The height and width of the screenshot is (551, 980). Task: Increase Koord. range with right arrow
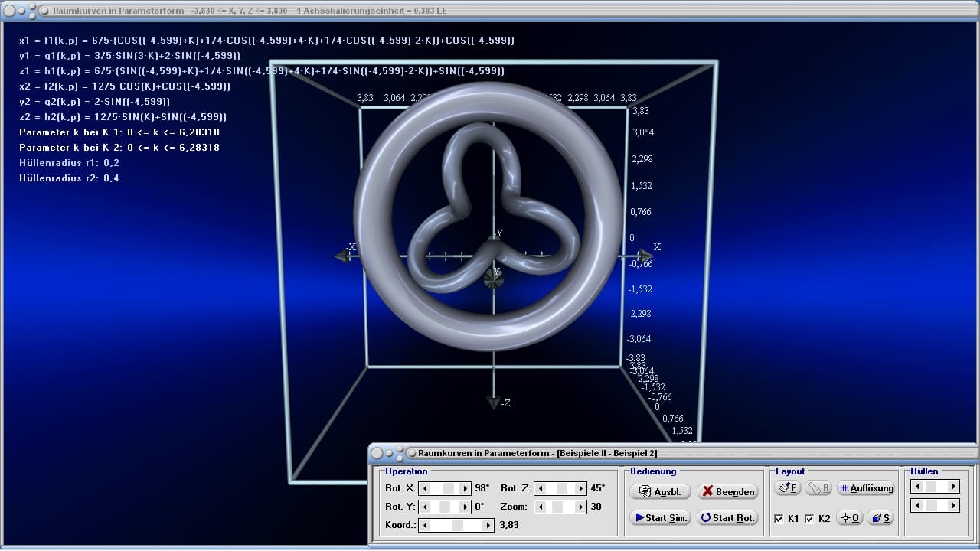pos(488,525)
